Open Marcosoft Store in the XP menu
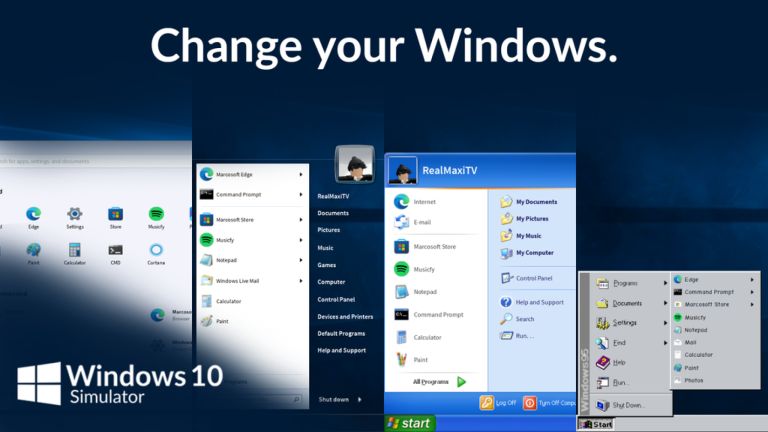Screen dimensions: 768x432 (x=425, y=246)
